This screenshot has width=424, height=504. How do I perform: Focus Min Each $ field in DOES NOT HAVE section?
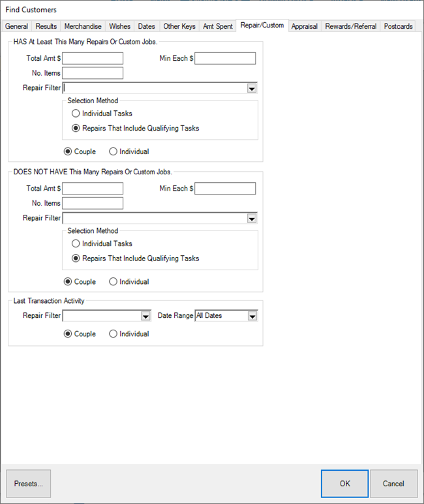(225, 189)
